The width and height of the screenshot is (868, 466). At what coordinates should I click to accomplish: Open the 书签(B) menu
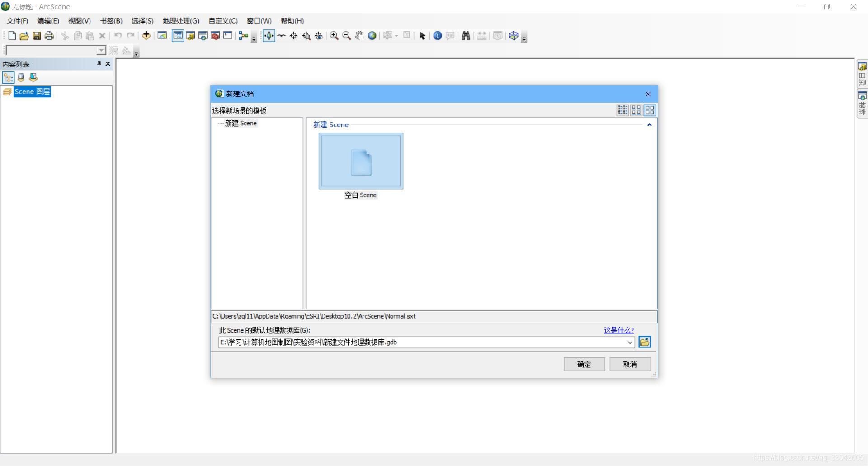pyautogui.click(x=111, y=21)
